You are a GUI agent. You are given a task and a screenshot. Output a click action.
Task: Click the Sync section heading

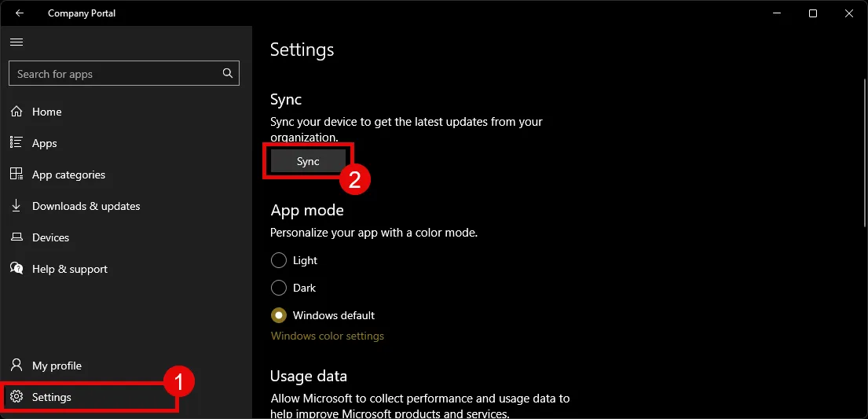(286, 100)
